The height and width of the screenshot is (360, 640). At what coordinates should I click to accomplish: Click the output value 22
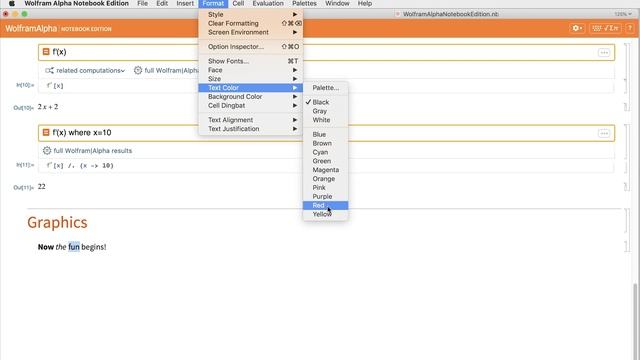42,187
